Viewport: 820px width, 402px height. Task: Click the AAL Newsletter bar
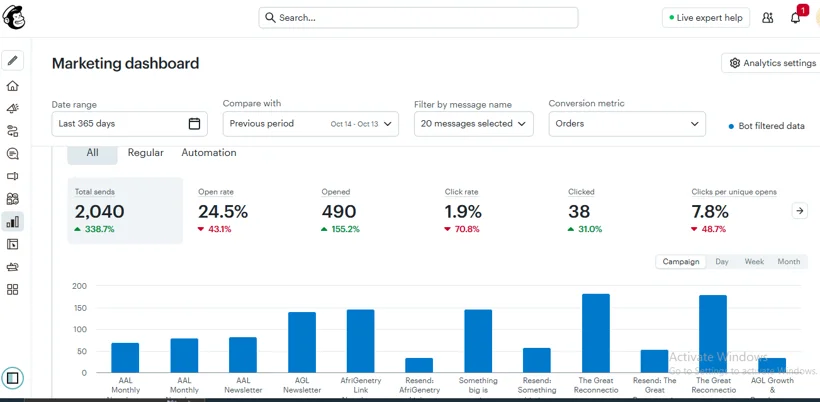[x=243, y=355]
